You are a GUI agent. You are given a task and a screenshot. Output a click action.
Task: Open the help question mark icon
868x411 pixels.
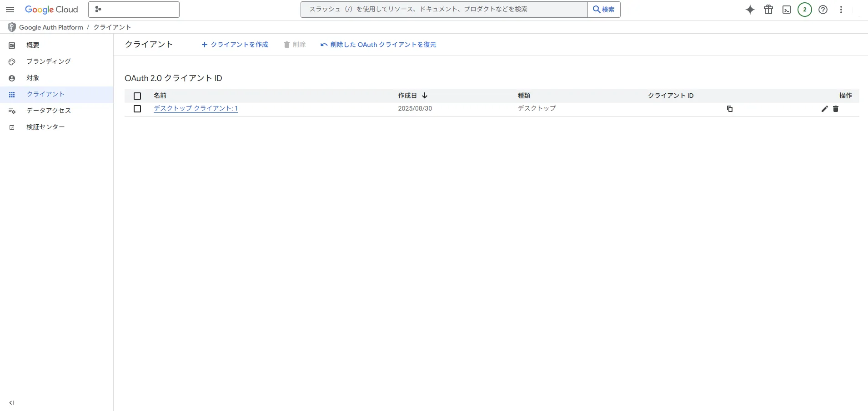click(823, 10)
